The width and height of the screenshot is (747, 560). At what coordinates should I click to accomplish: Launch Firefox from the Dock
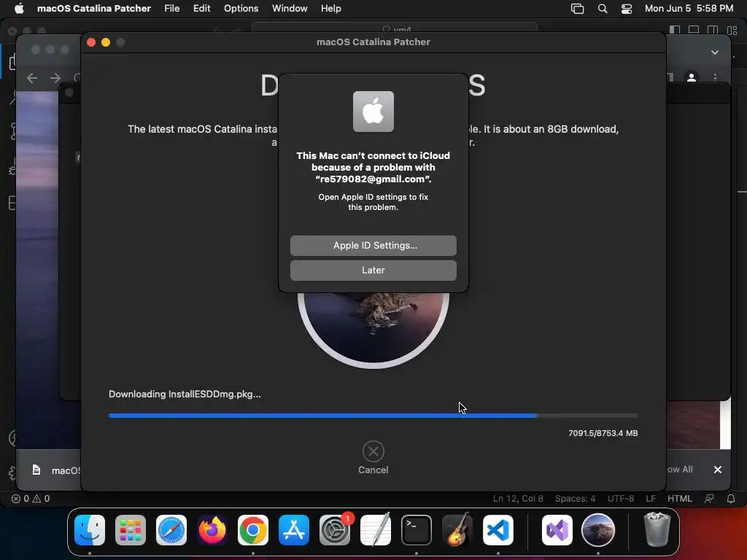(212, 530)
